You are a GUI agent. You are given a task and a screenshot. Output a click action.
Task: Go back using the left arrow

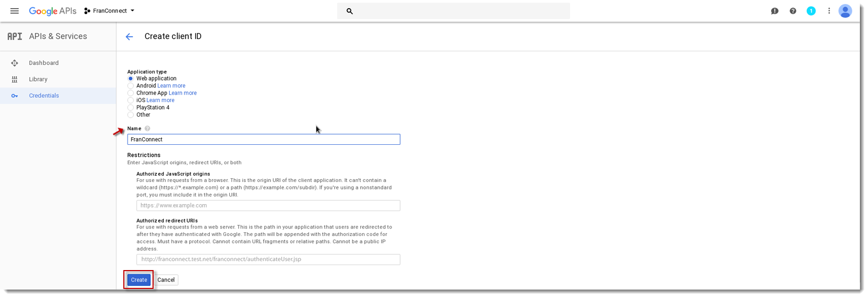point(129,37)
